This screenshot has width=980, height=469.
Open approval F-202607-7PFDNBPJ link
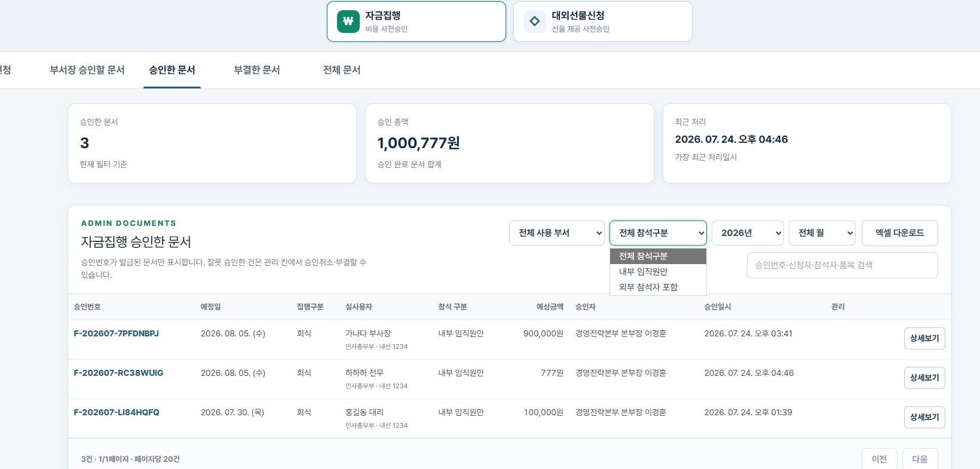pyautogui.click(x=117, y=333)
